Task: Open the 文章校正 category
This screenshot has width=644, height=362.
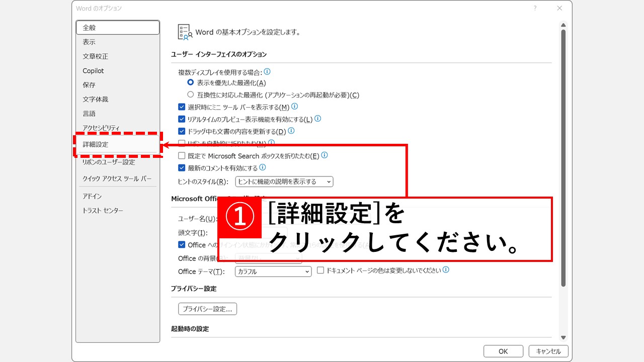Action: [x=118, y=56]
